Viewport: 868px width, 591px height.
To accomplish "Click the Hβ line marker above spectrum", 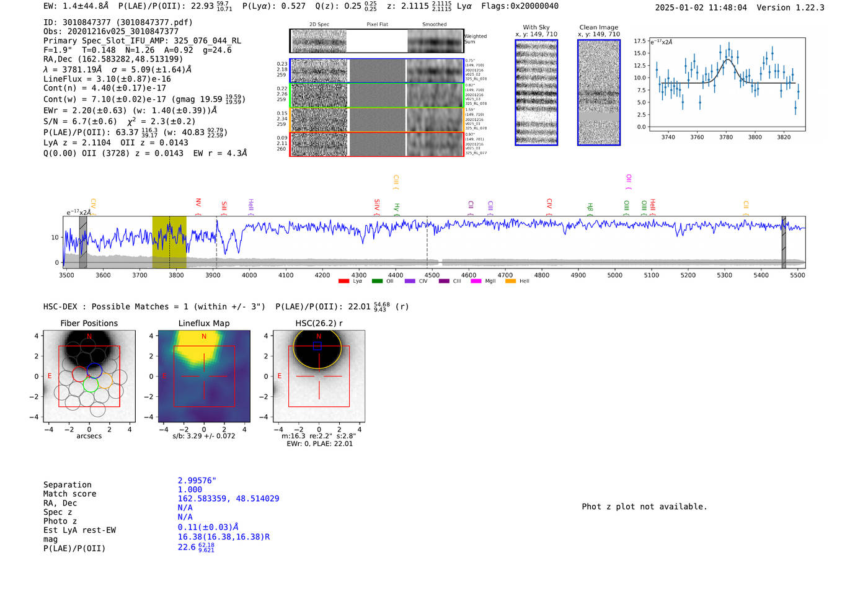I will point(590,209).
